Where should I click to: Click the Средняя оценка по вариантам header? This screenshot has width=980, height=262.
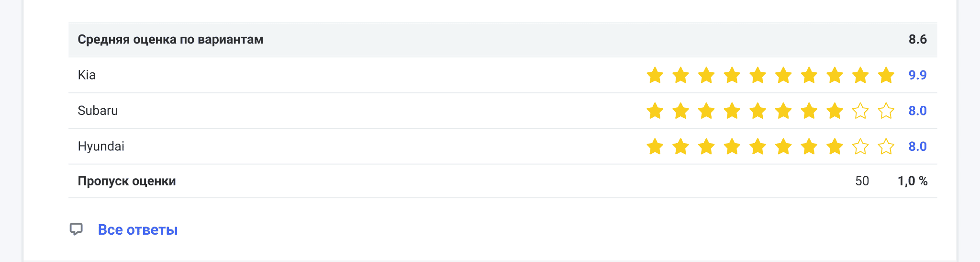coord(170,39)
